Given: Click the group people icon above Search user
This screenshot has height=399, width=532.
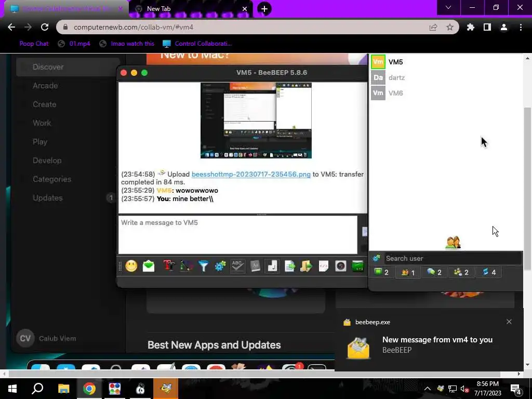Looking at the screenshot, I should pos(453,242).
